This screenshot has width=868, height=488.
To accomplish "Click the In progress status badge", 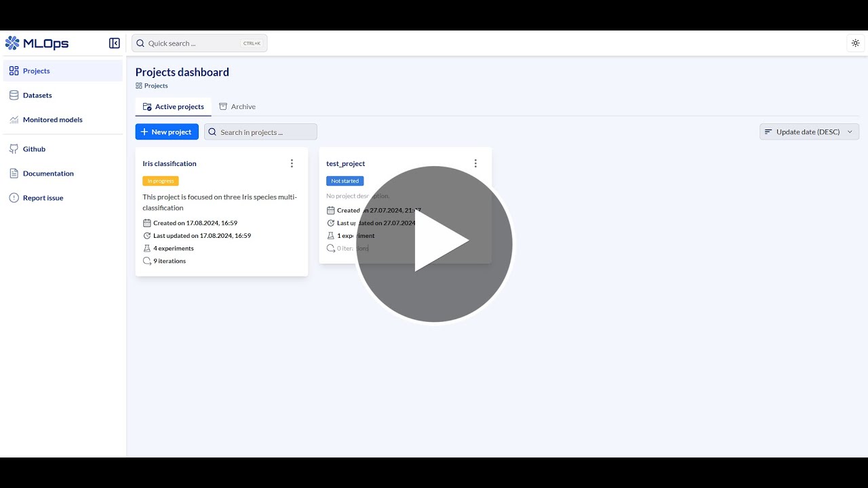I will click(x=161, y=181).
